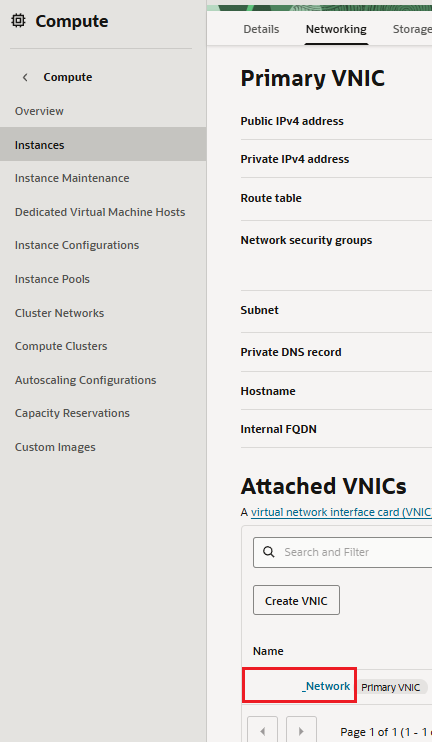
Task: Switch to the Details tab
Action: tap(261, 29)
